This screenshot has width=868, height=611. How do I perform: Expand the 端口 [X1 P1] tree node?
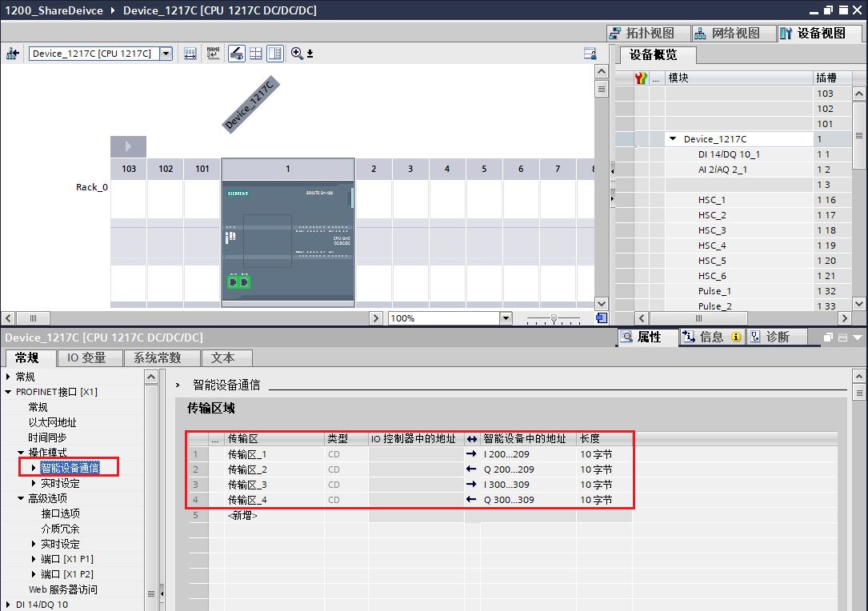tap(34, 559)
